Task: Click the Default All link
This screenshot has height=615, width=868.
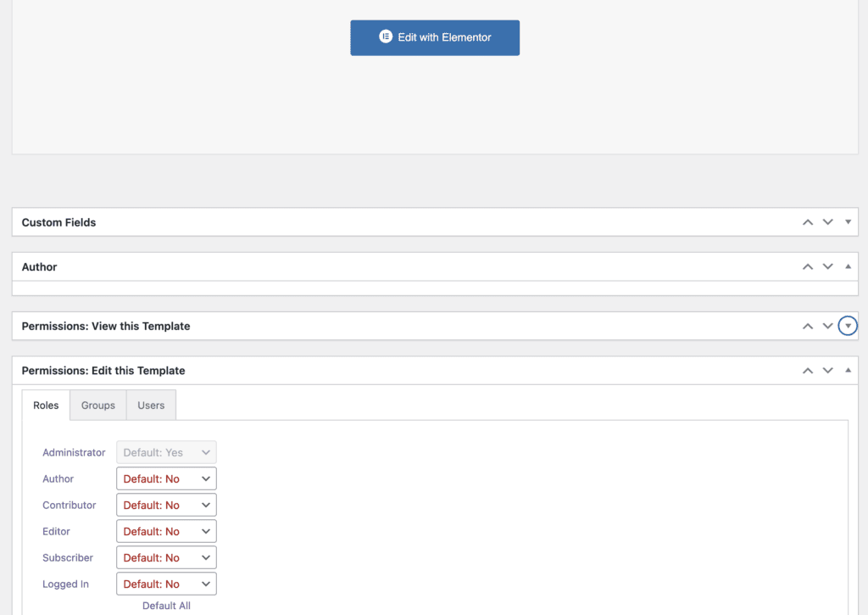Action: pyautogui.click(x=166, y=606)
